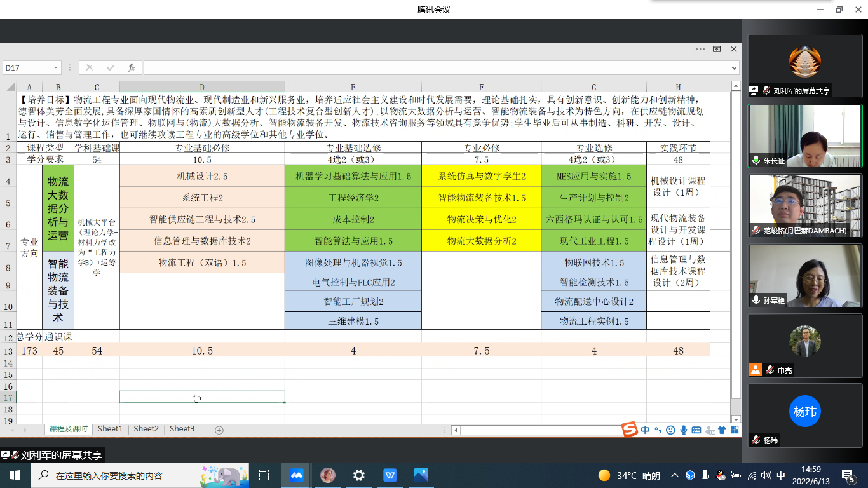Click the add new sheet plus icon
Screen dimensions: 868x488
(219, 430)
